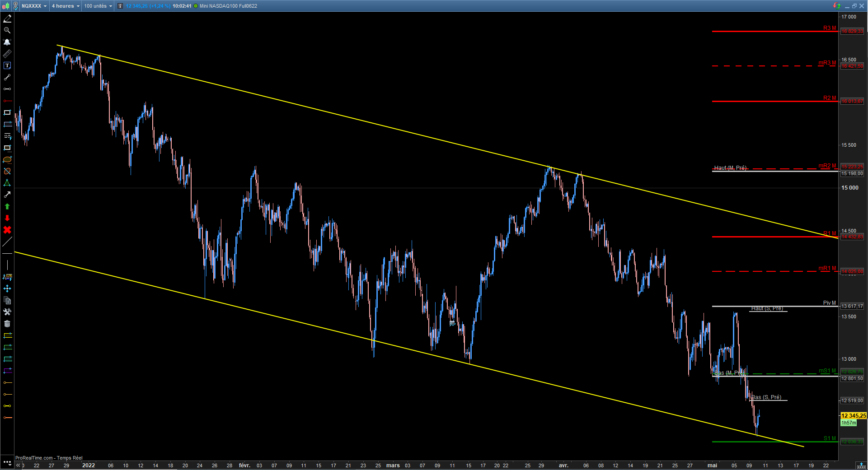Open the Fibonacci time zones tool
The width and height of the screenshot is (868, 470).
pos(7,277)
